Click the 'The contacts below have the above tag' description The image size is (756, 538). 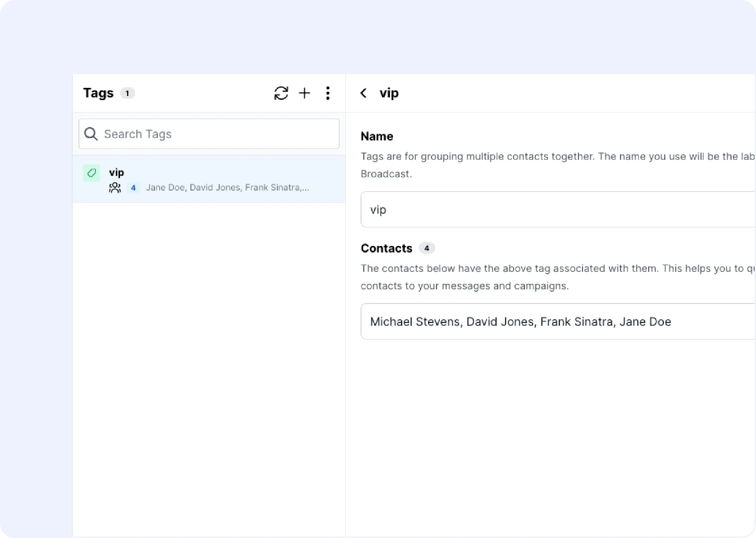(558, 277)
